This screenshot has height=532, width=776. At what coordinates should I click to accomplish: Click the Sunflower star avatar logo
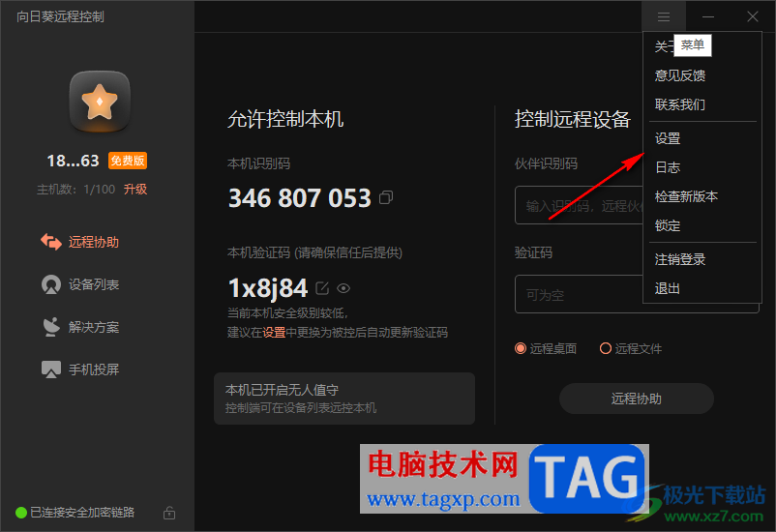[100, 102]
